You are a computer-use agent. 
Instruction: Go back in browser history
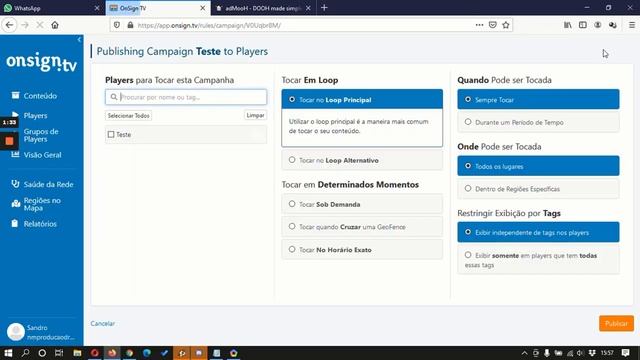click(9, 25)
